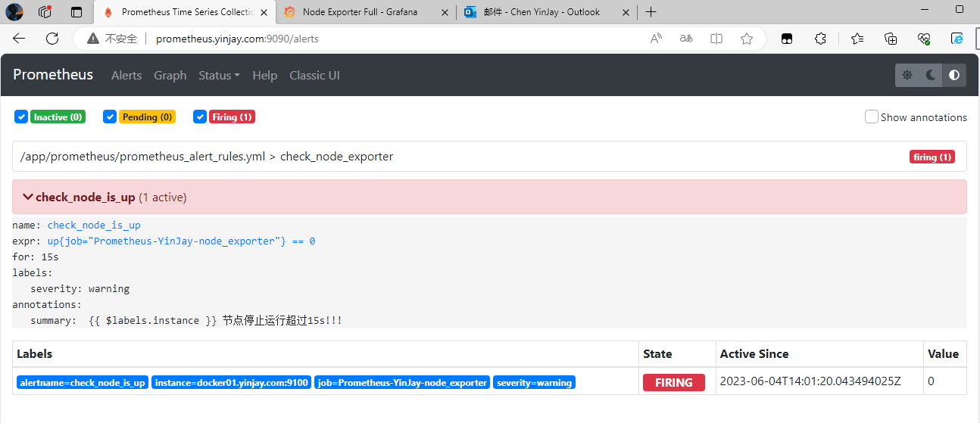Click the translate page icon
Viewport: 980px width, 423px height.
(x=686, y=39)
